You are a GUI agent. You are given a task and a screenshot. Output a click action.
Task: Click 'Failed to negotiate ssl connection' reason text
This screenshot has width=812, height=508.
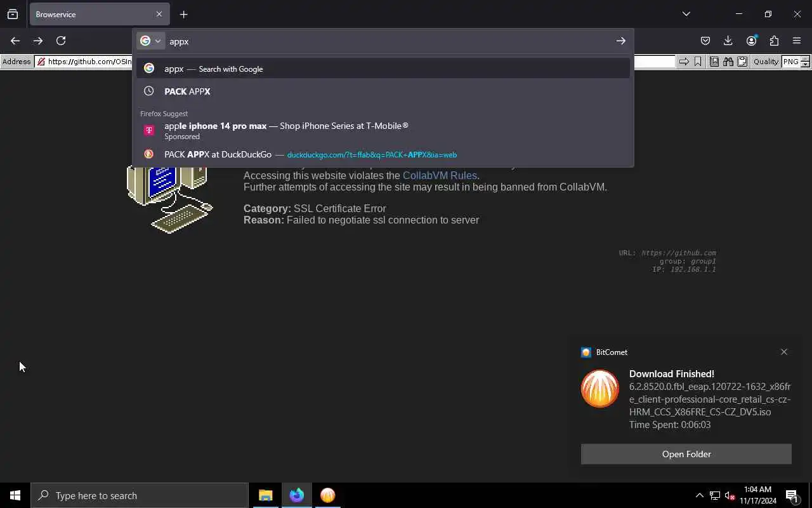383,220
